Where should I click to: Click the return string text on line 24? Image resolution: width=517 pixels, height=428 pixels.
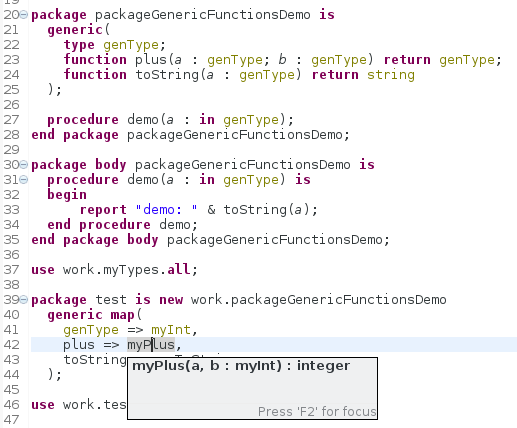[x=363, y=75]
